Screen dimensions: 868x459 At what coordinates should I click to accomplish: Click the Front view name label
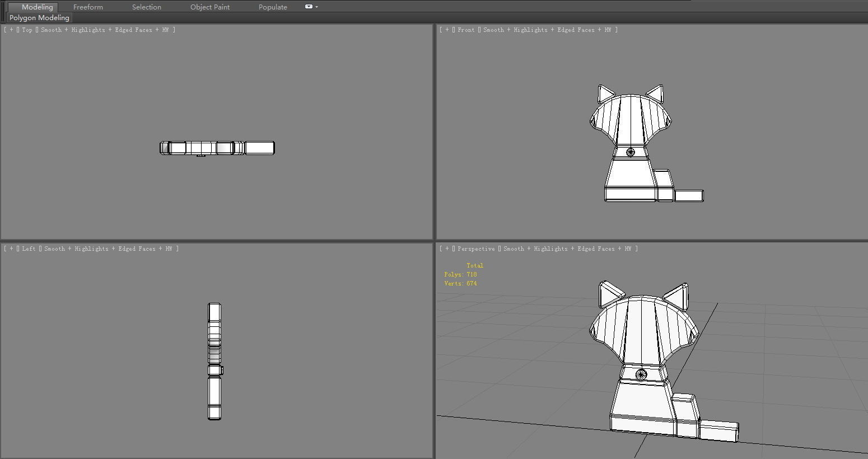click(466, 30)
